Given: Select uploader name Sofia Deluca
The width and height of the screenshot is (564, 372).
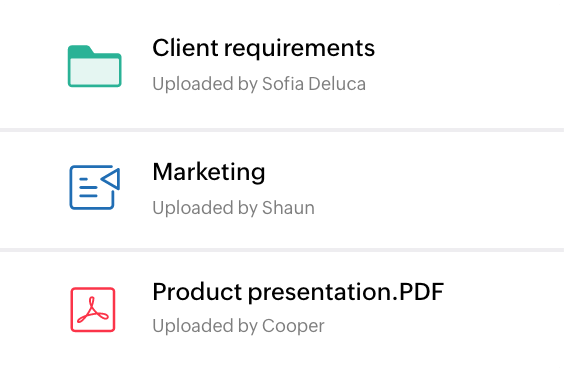Looking at the screenshot, I should pos(314,84).
